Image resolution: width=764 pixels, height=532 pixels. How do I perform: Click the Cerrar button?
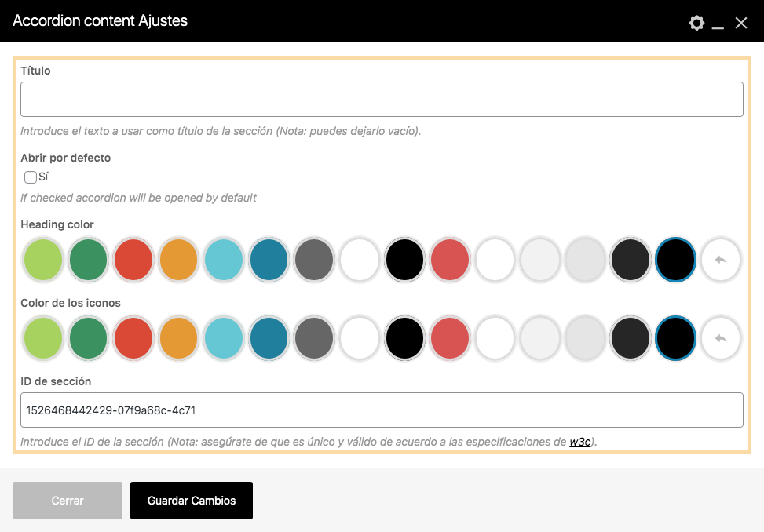click(68, 500)
